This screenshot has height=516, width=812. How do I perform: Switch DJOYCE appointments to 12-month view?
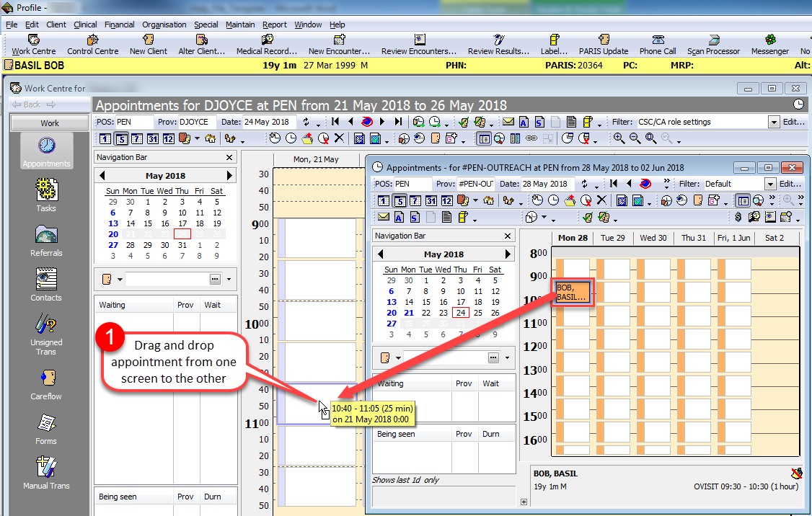click(168, 138)
